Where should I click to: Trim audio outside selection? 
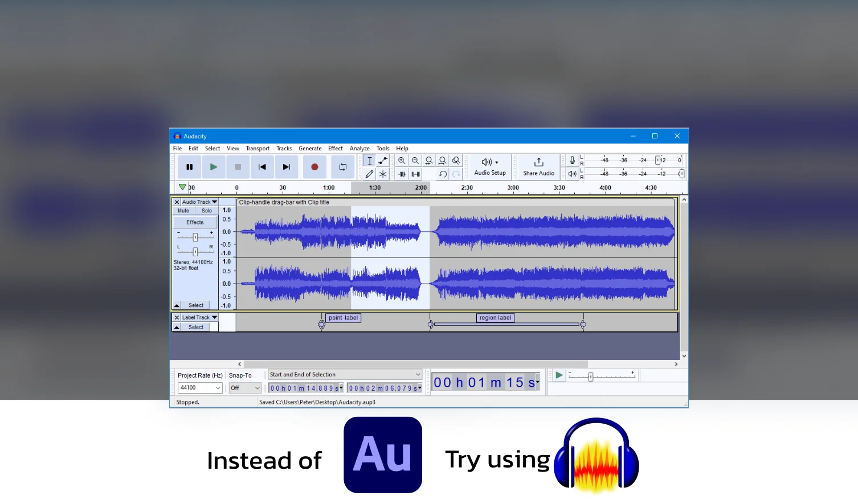(402, 174)
